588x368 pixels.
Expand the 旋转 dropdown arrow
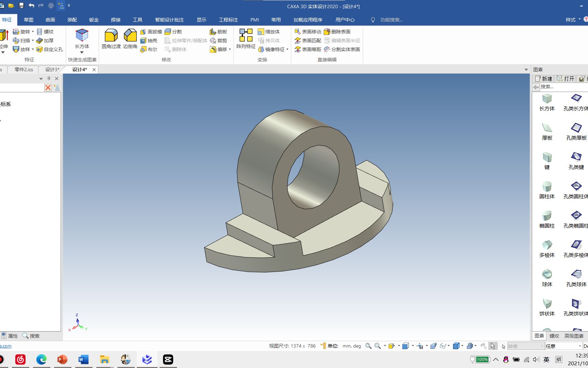33,32
